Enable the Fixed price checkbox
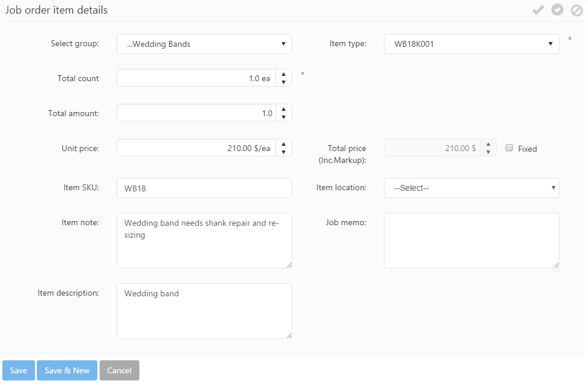This screenshot has width=588, height=384. [x=509, y=148]
